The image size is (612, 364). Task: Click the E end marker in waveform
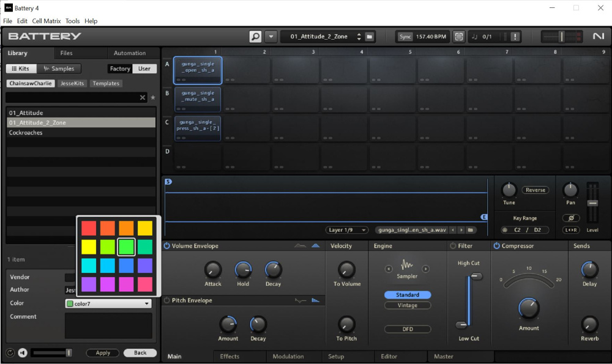(x=484, y=217)
